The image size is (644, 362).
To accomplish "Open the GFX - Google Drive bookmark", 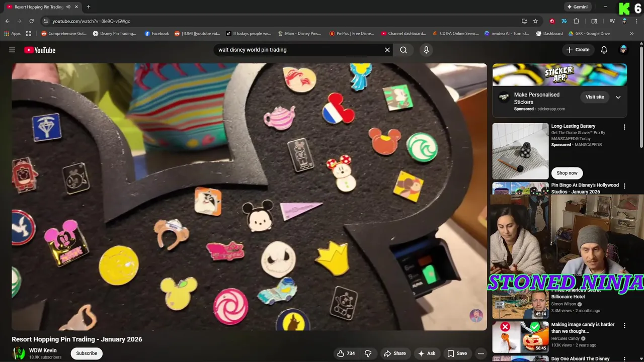I will click(589, 34).
